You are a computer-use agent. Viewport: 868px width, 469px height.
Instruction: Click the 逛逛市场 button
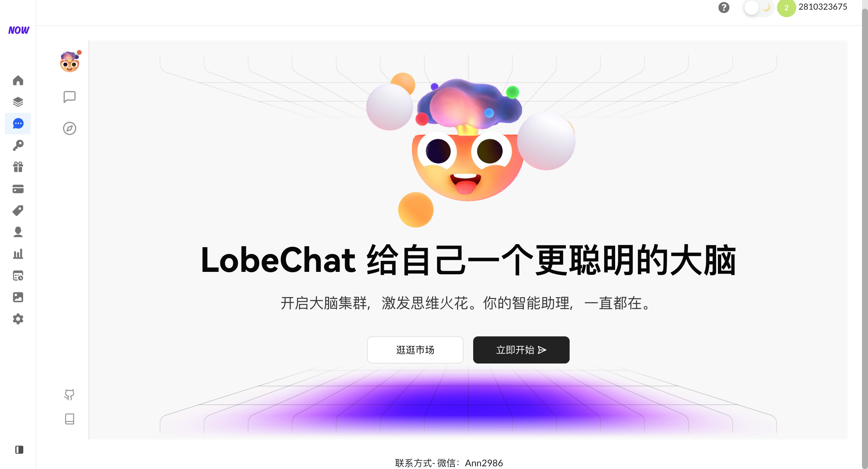pyautogui.click(x=415, y=350)
